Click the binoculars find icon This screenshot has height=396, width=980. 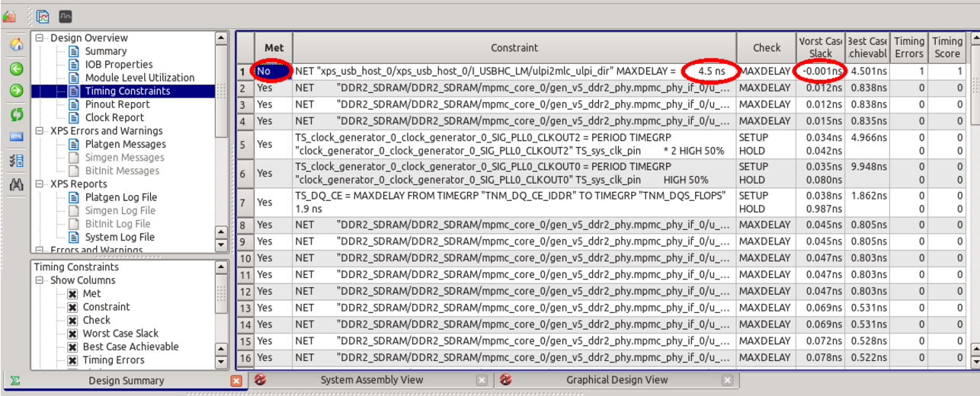(16, 184)
